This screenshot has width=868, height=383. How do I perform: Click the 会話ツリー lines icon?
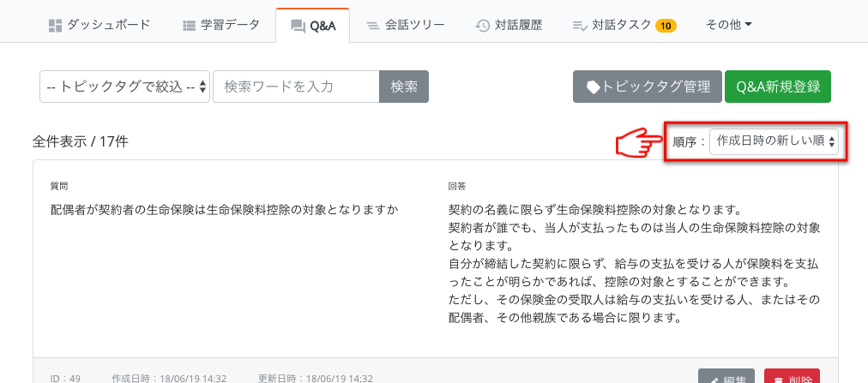[373, 26]
